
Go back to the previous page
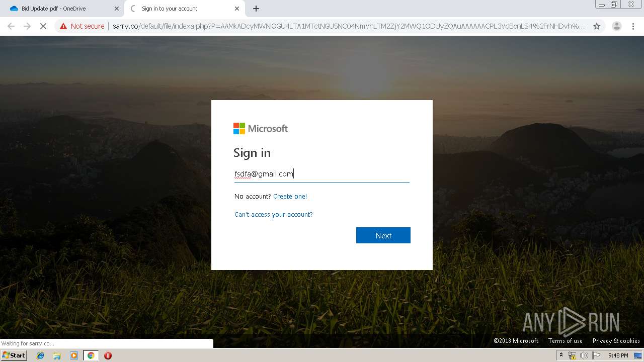pyautogui.click(x=11, y=26)
